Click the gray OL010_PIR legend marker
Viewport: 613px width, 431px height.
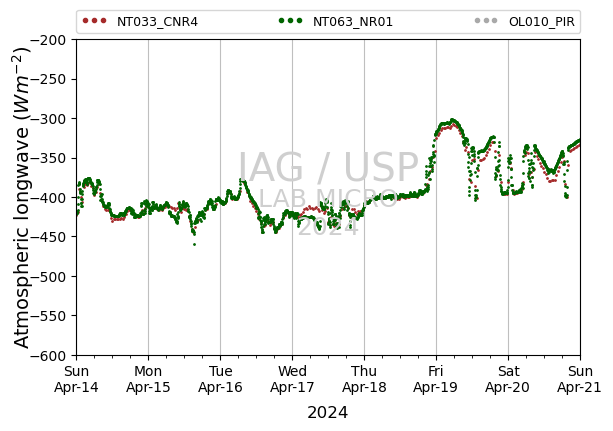point(486,21)
